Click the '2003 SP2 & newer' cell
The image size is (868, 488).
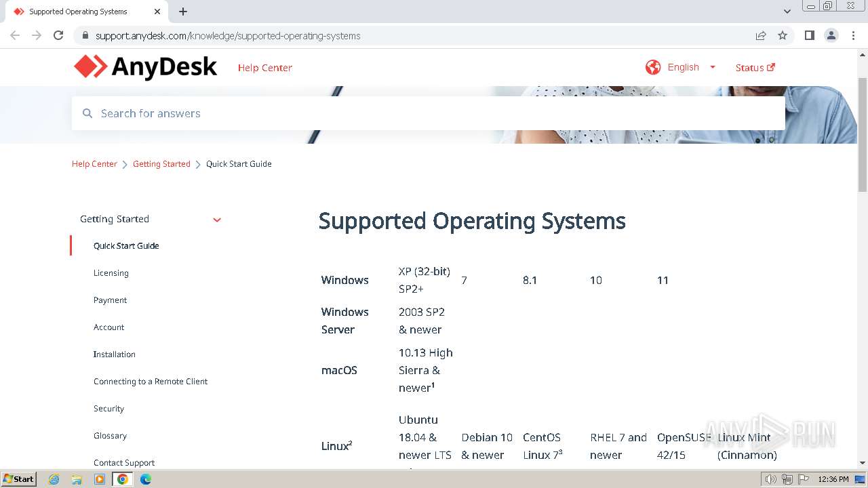tap(422, 321)
